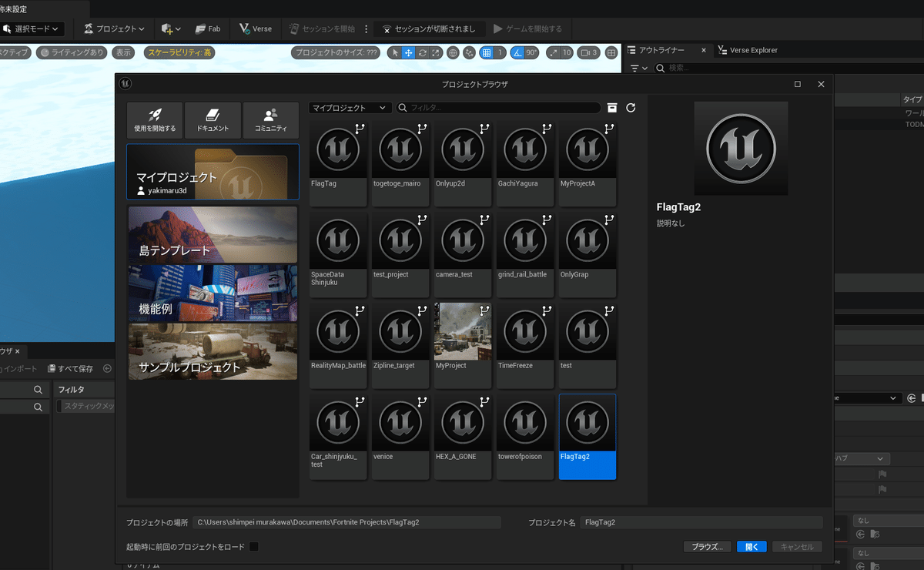Image resolution: width=924 pixels, height=570 pixels.
Task: Click the add content cube icon
Action: (x=171, y=28)
